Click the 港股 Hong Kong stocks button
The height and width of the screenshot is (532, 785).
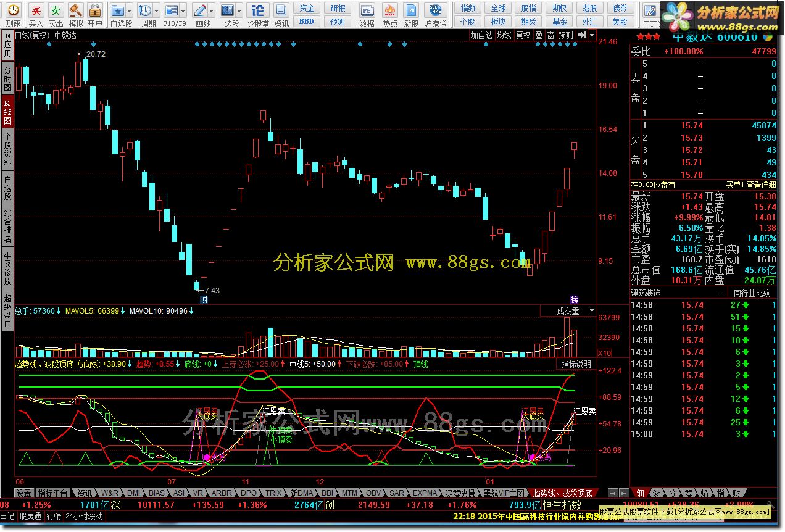(589, 9)
